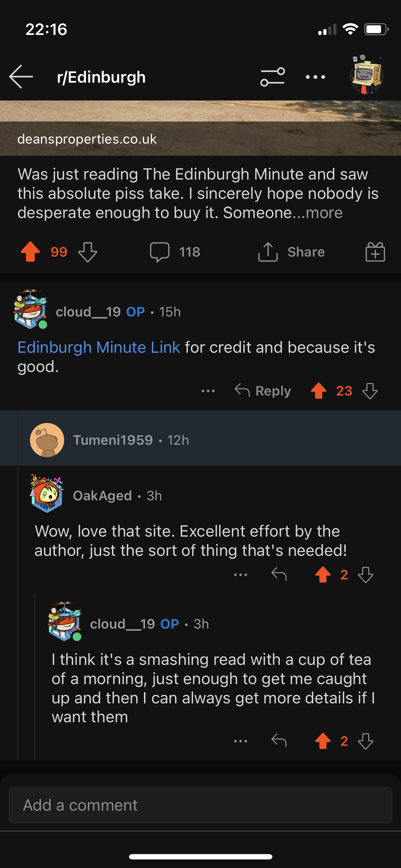401x868 pixels.
Task: Give an award with the gift icon
Action: (375, 252)
